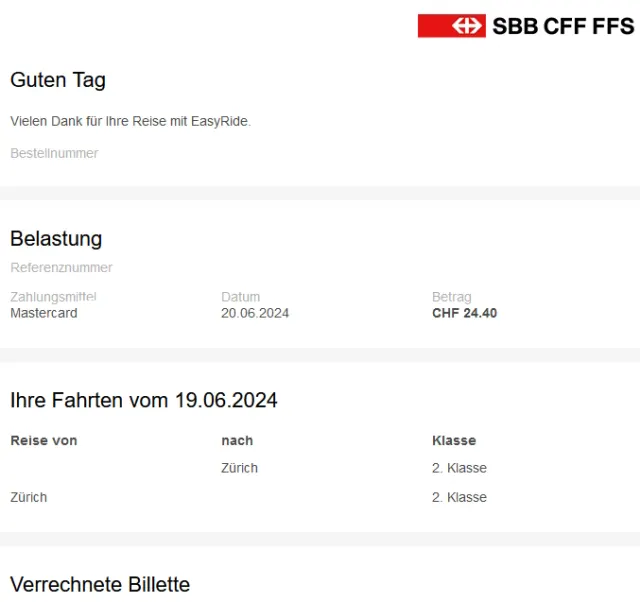Click the Betrag label

point(452,297)
